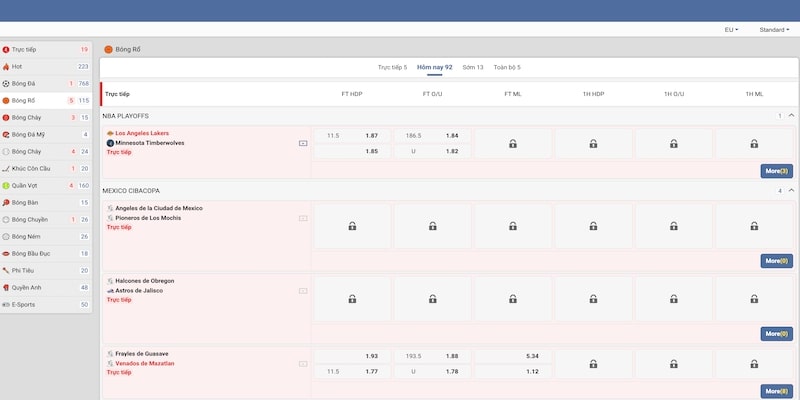Open E-Sports via its gamepad icon
Image resolution: width=800 pixels, height=400 pixels.
[6, 304]
